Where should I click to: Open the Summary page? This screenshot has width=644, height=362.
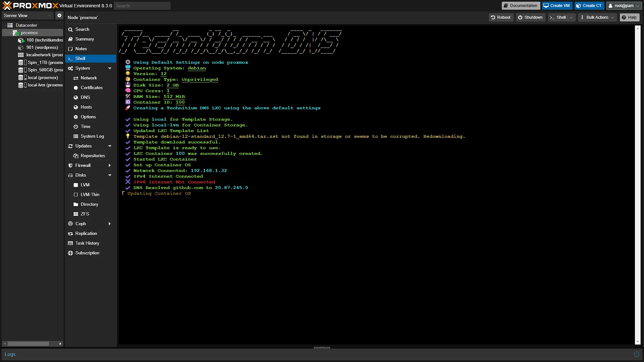tap(91, 39)
